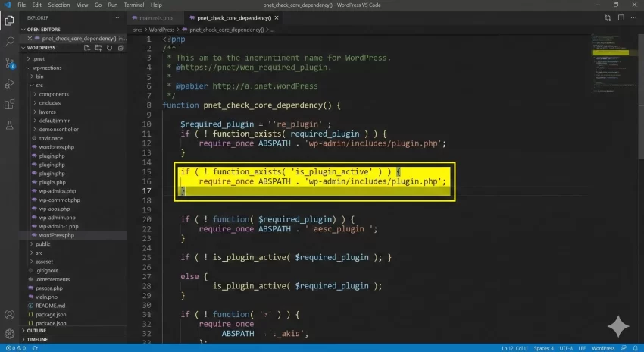Screen dimensions: 644x352
Task: Change line ending via LF indicator
Action: (x=582, y=348)
